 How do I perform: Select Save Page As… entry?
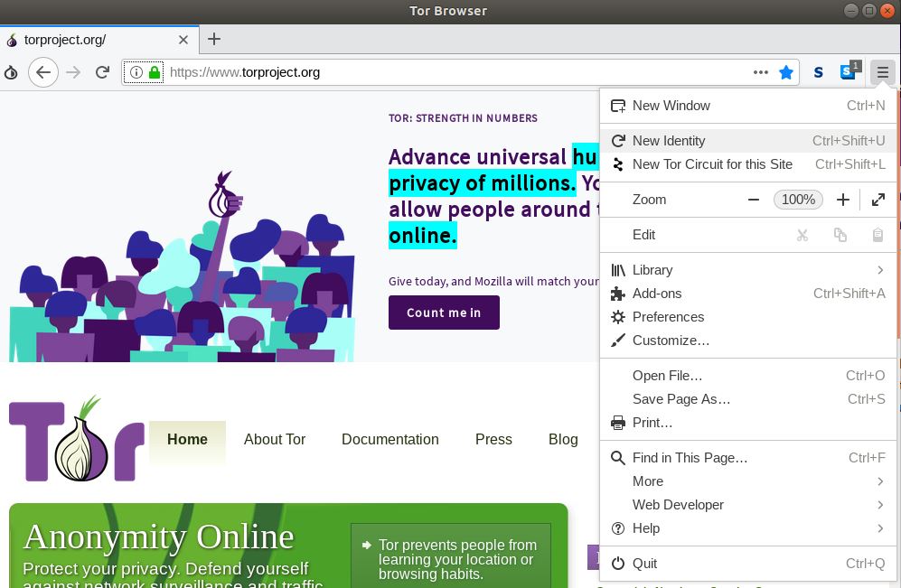pyautogui.click(x=747, y=399)
